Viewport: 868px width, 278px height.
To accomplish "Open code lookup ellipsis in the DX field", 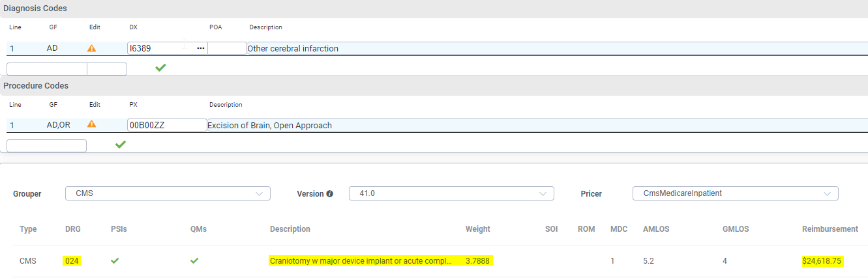I will pyautogui.click(x=201, y=48).
